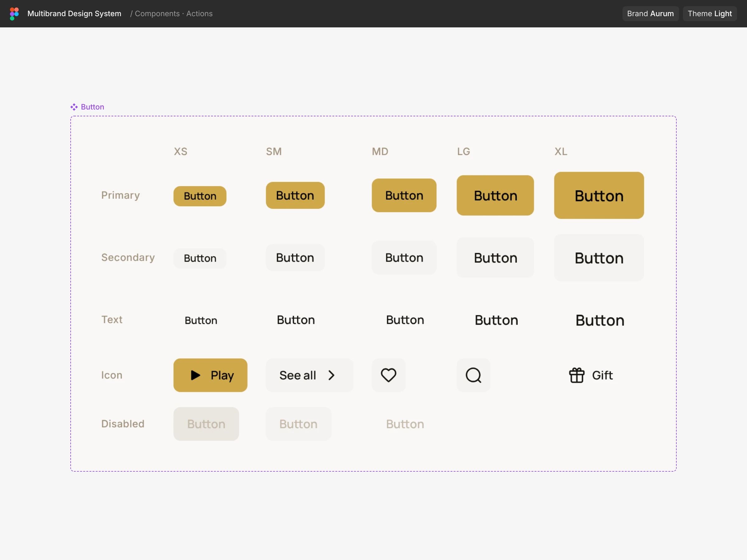Click the disabled text-style Button
The image size is (747, 560).
tap(405, 424)
